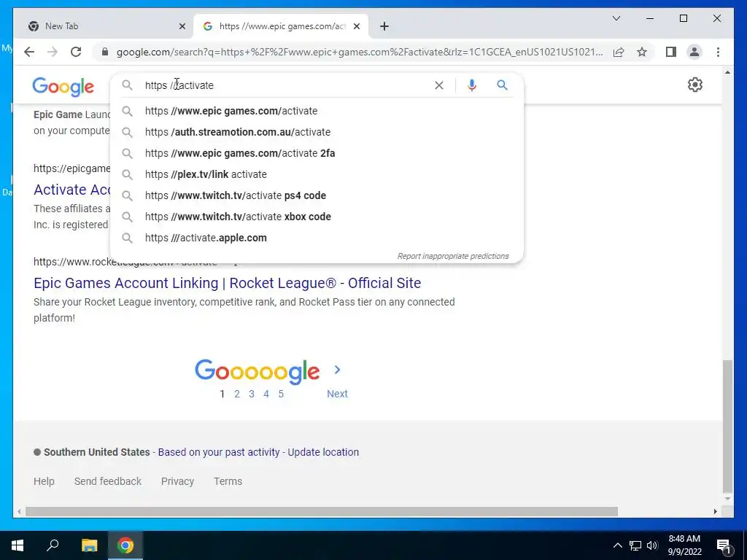The width and height of the screenshot is (747, 560).
Task: Click the horizontal scrollbar thumb
Action: (322, 511)
